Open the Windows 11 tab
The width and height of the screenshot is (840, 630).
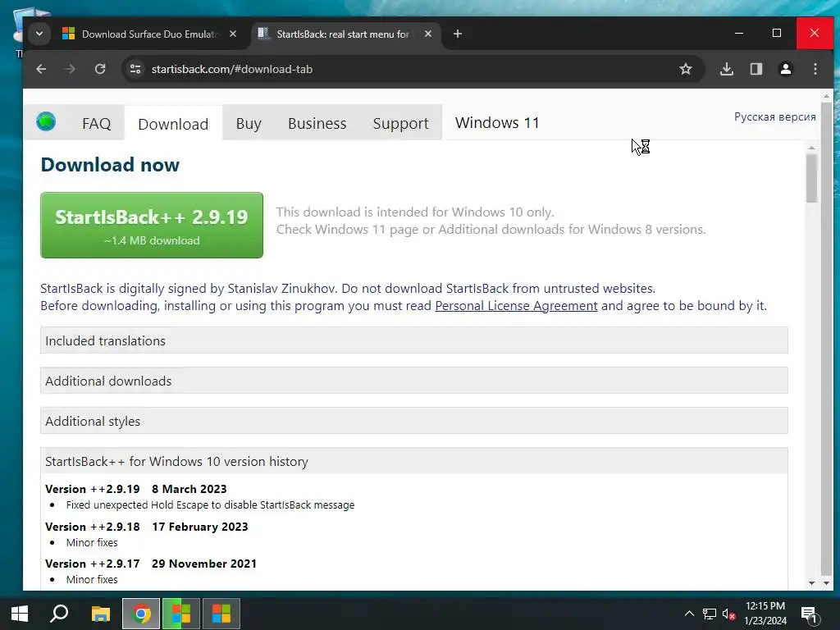tap(497, 123)
